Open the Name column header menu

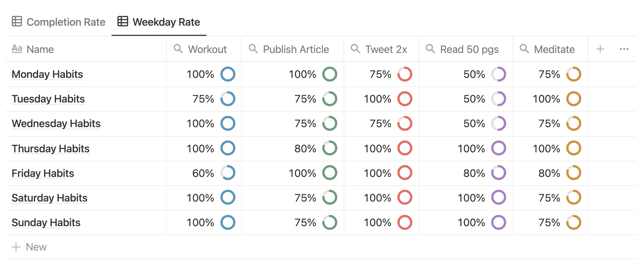click(x=86, y=49)
